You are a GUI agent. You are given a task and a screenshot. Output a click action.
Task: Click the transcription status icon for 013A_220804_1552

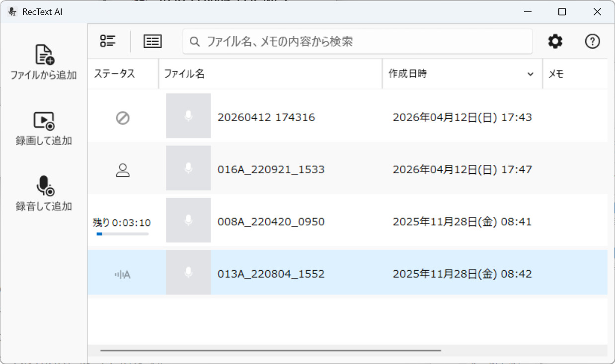tap(123, 274)
